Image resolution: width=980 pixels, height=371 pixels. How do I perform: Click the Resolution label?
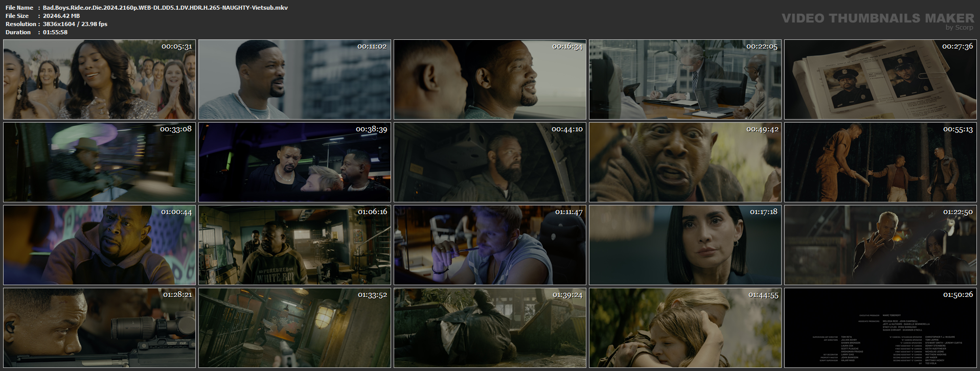pyautogui.click(x=21, y=24)
